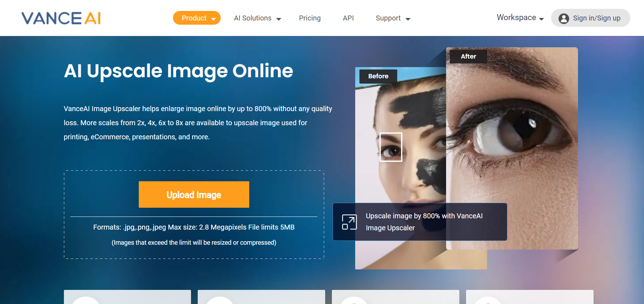The width and height of the screenshot is (644, 304).
Task: Go to the Pricing page
Action: (x=310, y=18)
